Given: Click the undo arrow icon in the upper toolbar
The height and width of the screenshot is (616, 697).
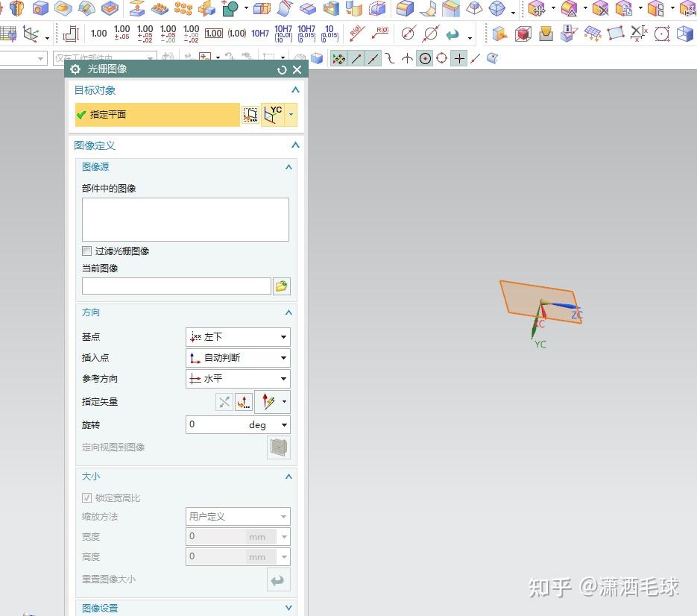Looking at the screenshot, I should [x=452, y=34].
